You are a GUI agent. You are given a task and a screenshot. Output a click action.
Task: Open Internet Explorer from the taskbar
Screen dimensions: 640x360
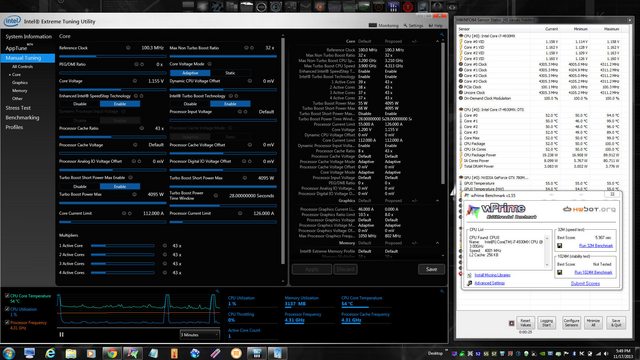point(50,353)
